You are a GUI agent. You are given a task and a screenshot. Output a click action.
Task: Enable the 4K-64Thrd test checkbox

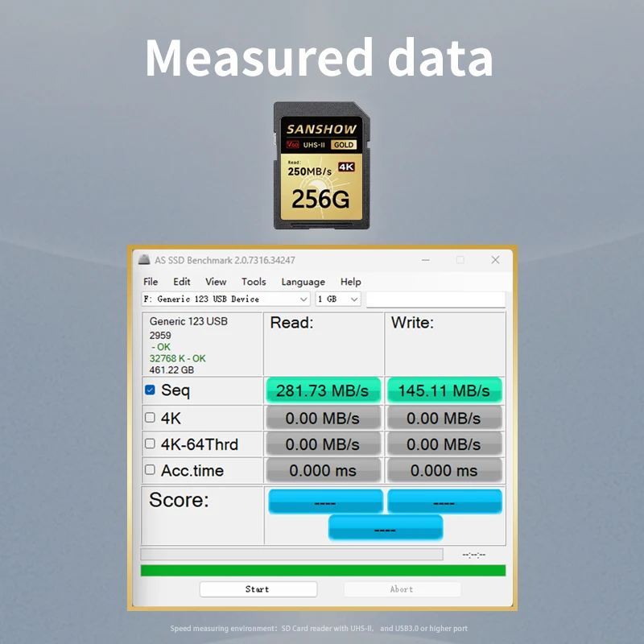click(x=150, y=444)
